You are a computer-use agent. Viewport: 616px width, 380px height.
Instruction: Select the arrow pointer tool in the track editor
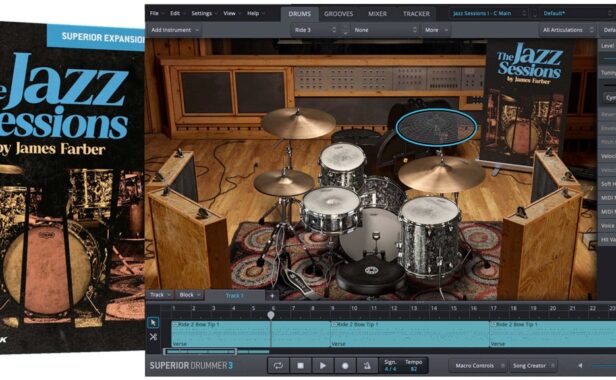(x=153, y=323)
